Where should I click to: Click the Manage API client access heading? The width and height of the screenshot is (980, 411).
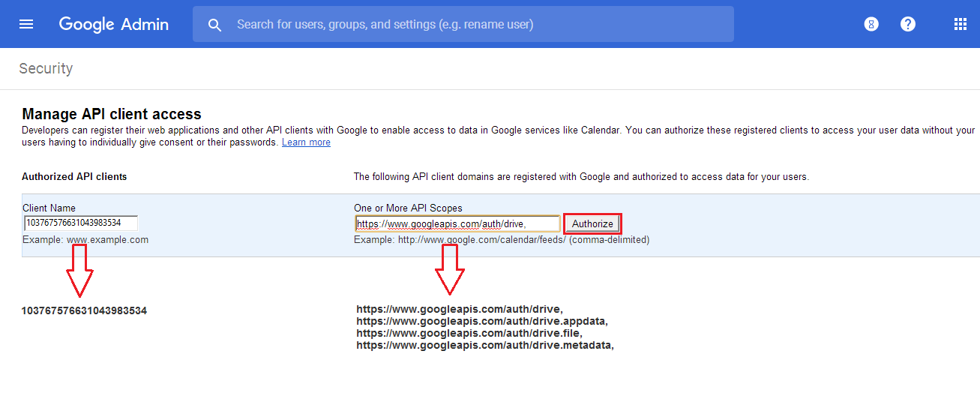(112, 114)
